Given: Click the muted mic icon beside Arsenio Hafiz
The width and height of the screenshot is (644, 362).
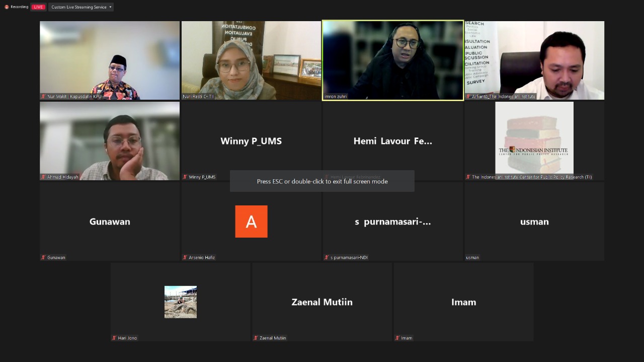Looking at the screenshot, I should [x=185, y=257].
